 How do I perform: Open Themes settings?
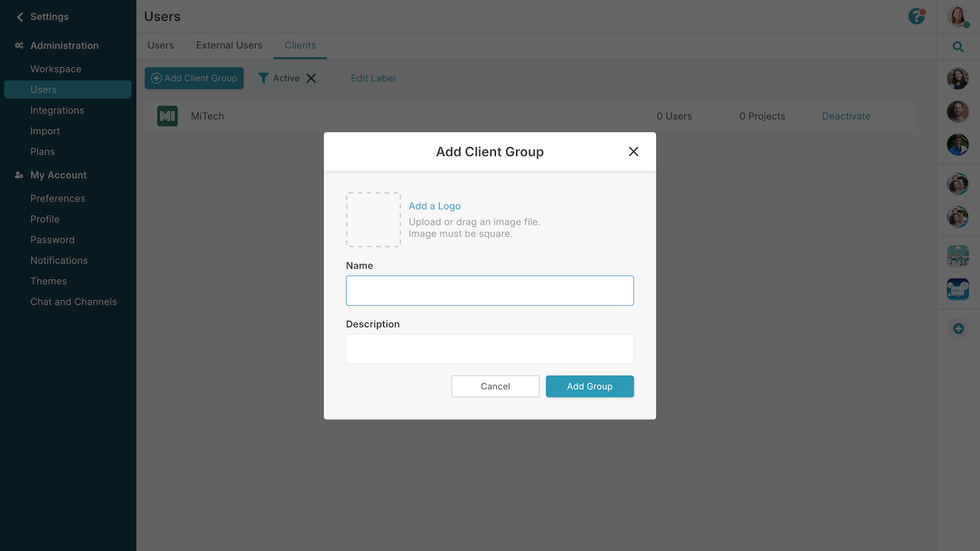pyautogui.click(x=49, y=281)
